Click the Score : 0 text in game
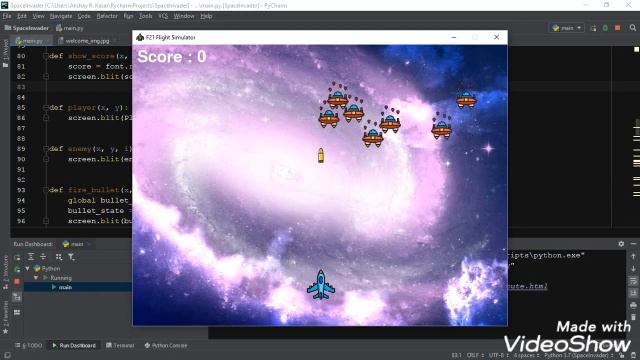Image resolution: width=640 pixels, height=360 pixels. point(171,57)
